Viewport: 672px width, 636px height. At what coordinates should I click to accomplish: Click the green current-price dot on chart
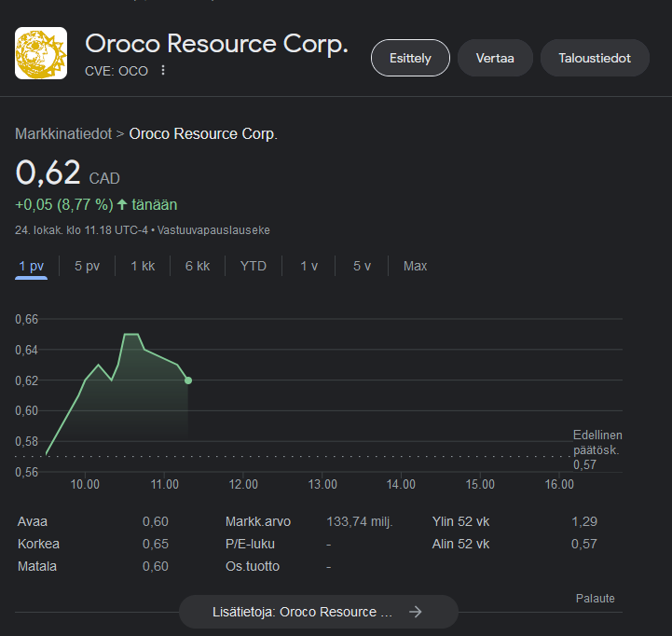point(188,380)
